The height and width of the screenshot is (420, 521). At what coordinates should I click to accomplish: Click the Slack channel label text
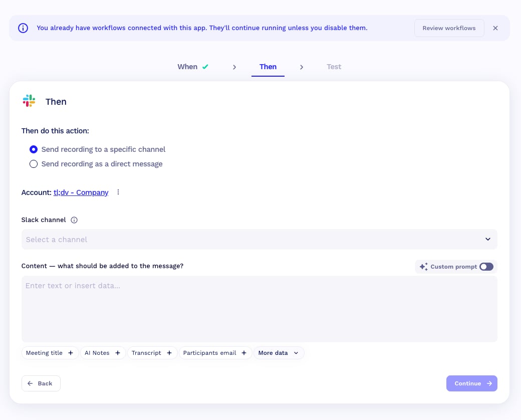(44, 220)
